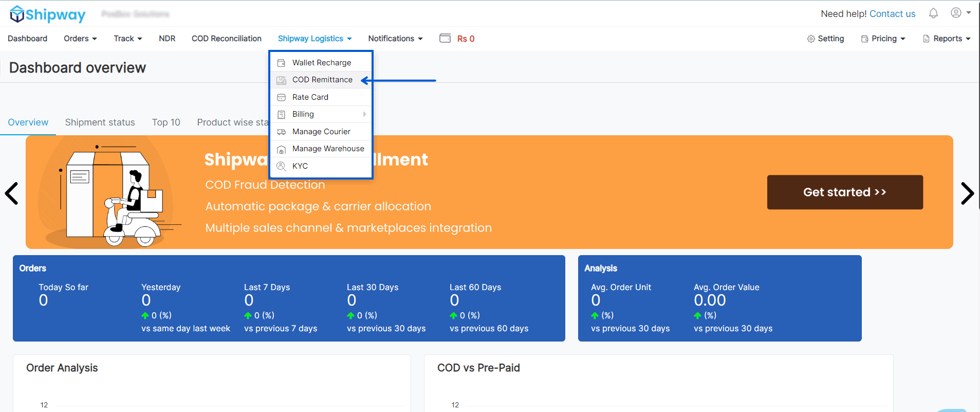The height and width of the screenshot is (412, 980).
Task: Open the Reports dropdown
Action: 952,39
